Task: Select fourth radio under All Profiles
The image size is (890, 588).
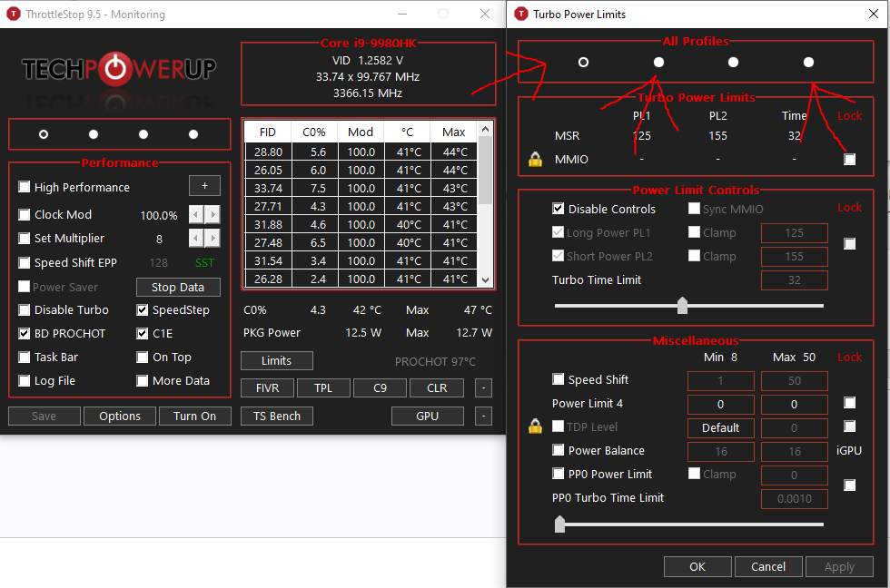Action: click(x=808, y=63)
